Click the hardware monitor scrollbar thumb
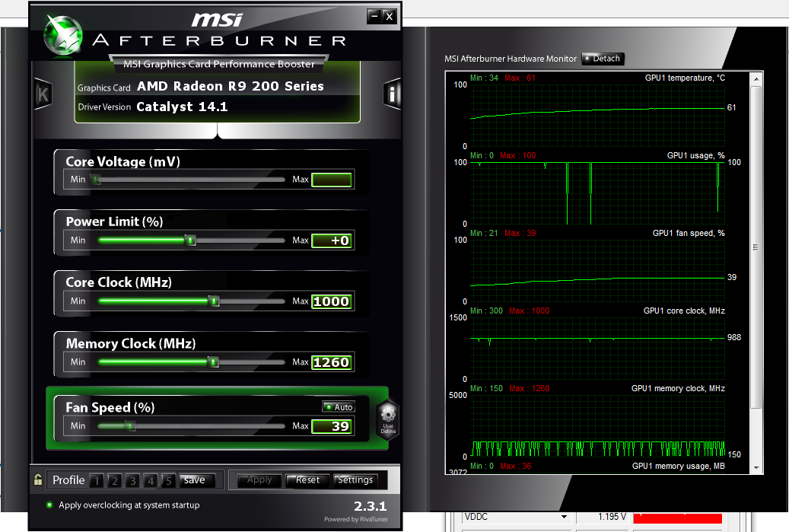Screen dimensions: 789x532 (x=756, y=247)
